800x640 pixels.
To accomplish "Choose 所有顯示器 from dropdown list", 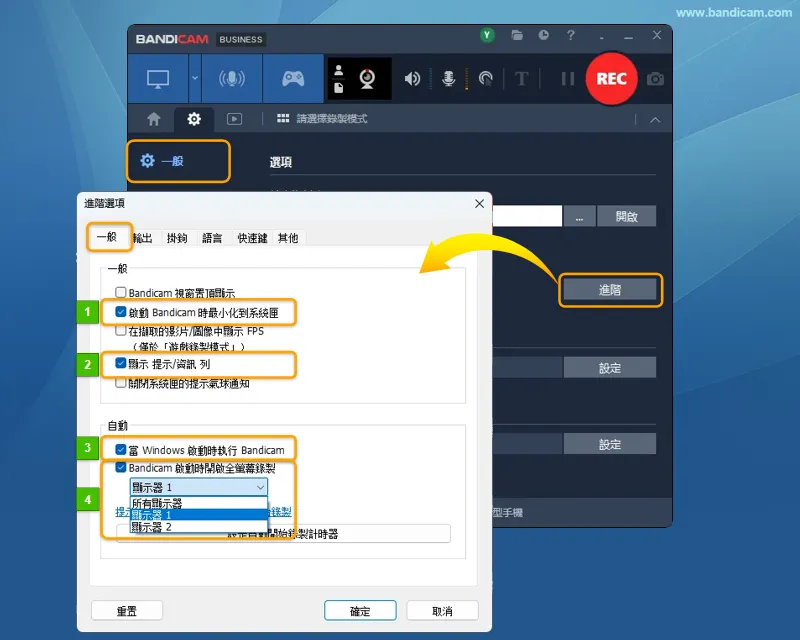I will [199, 503].
